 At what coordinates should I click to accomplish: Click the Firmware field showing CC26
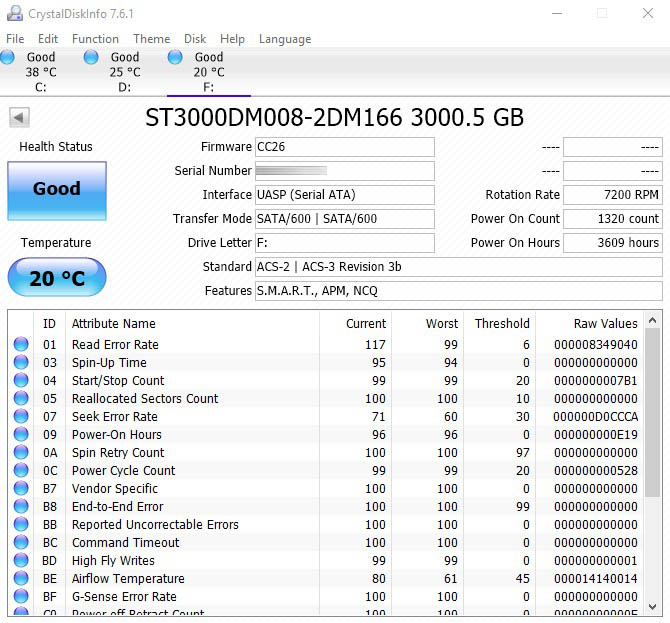(345, 147)
